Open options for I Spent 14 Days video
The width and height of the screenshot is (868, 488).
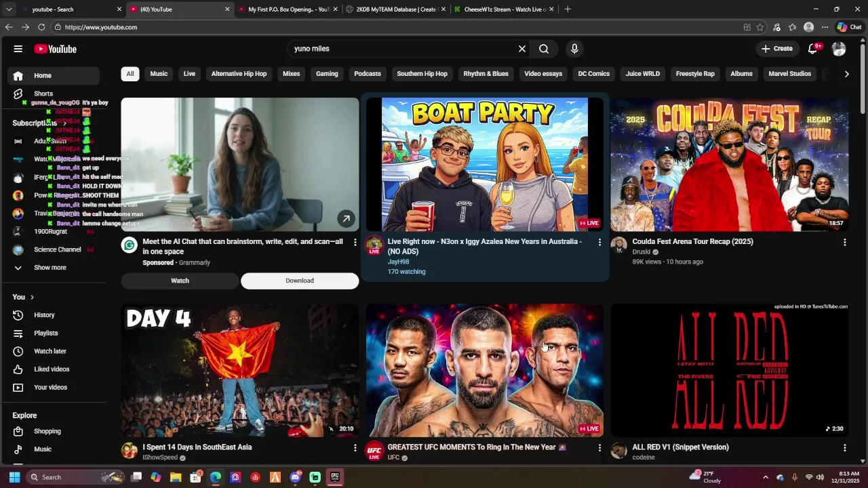[355, 448]
